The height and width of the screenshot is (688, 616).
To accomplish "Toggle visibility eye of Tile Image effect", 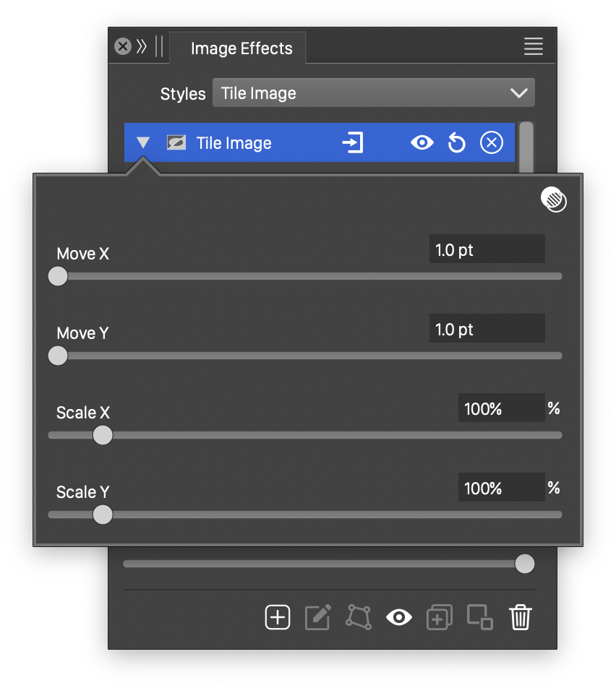I will tap(422, 143).
